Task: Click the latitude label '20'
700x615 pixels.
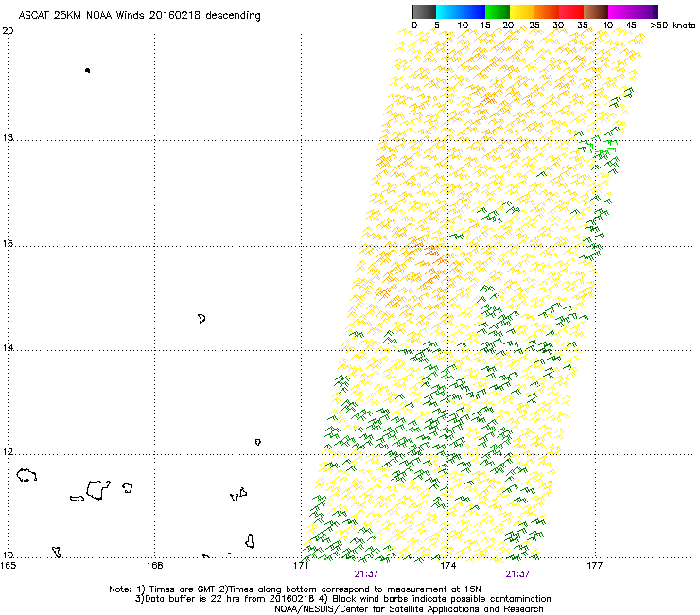Action: click(x=8, y=31)
